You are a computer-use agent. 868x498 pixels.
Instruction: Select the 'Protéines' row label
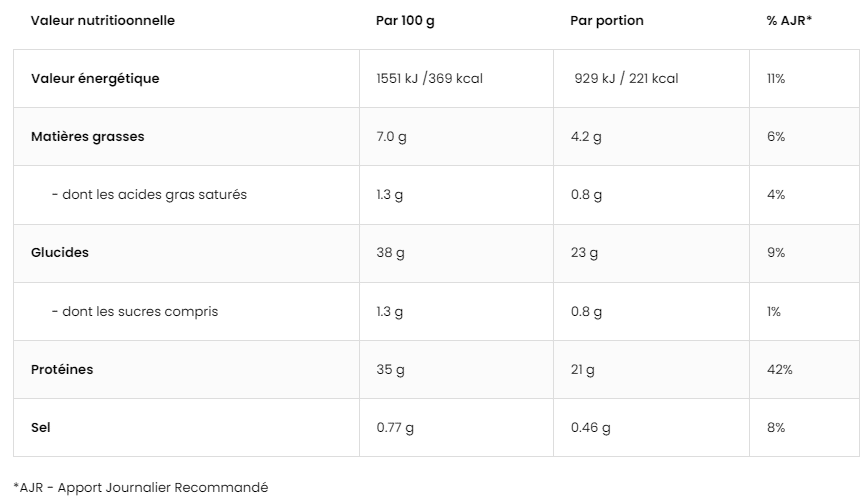62,369
